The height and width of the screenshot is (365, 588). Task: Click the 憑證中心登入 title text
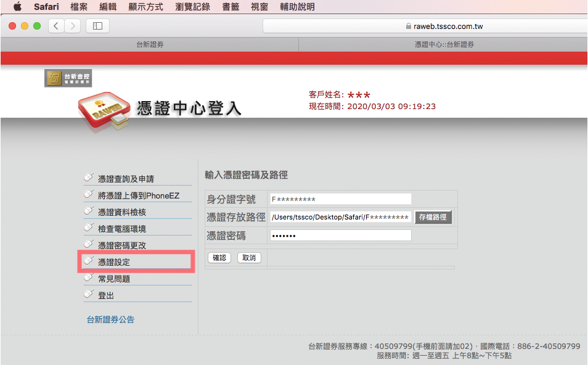189,109
